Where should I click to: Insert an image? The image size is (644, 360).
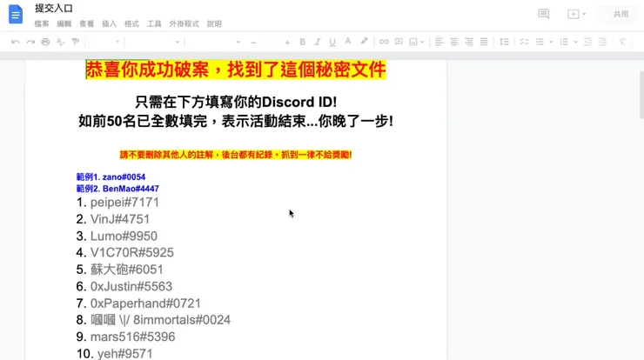point(413,42)
